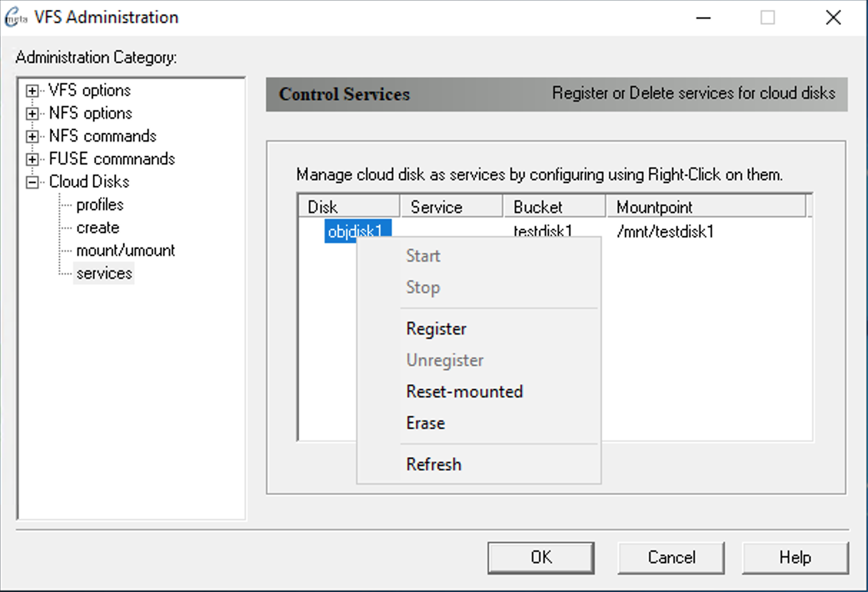
Task: Choose Reset-mounted from the context menu
Action: coord(464,392)
